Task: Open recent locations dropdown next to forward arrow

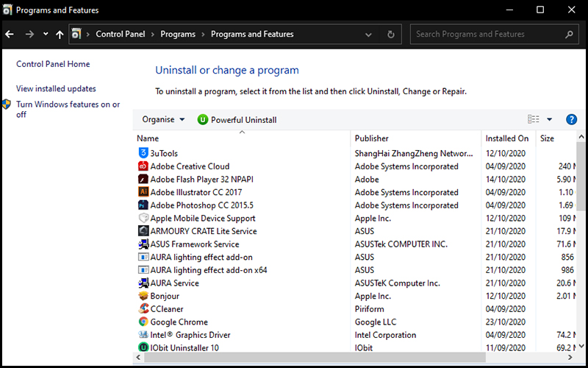Action: pyautogui.click(x=46, y=34)
